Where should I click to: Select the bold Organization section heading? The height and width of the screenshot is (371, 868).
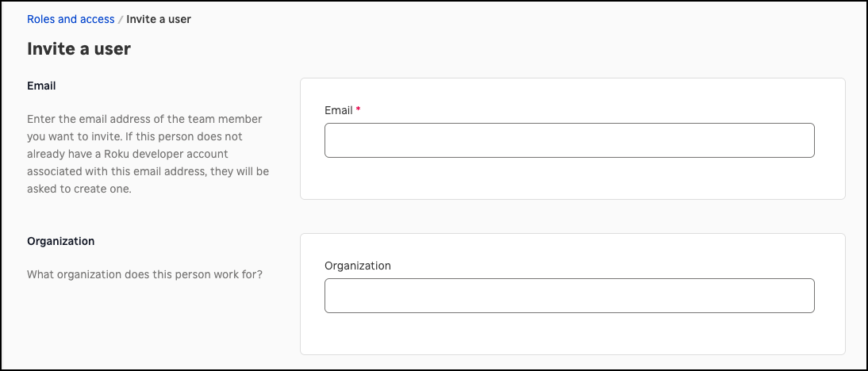coord(60,241)
